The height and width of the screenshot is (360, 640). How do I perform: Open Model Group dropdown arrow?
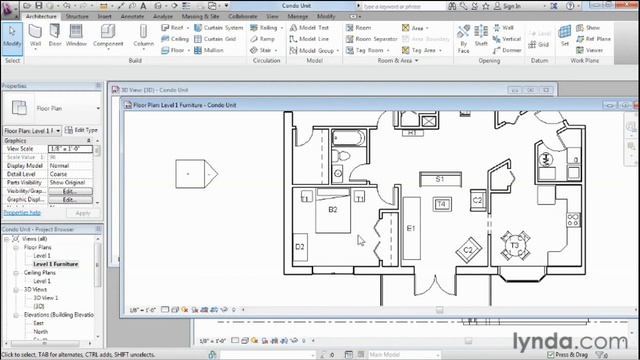pyautogui.click(x=338, y=51)
